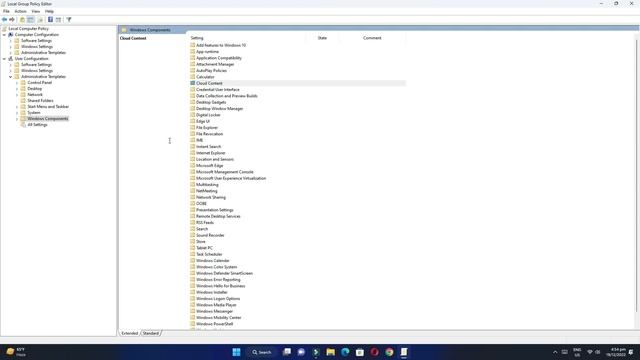The height and width of the screenshot is (360, 640).
Task: Expand the Desktop tree node
Action: pos(17,89)
